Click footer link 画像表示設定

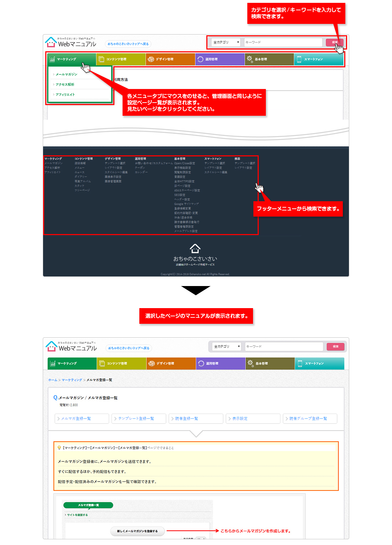[113, 177]
